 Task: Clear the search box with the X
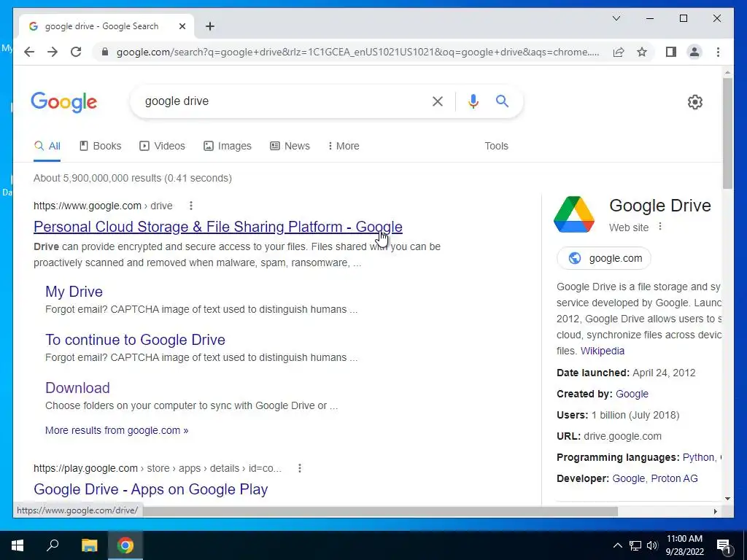coord(438,101)
